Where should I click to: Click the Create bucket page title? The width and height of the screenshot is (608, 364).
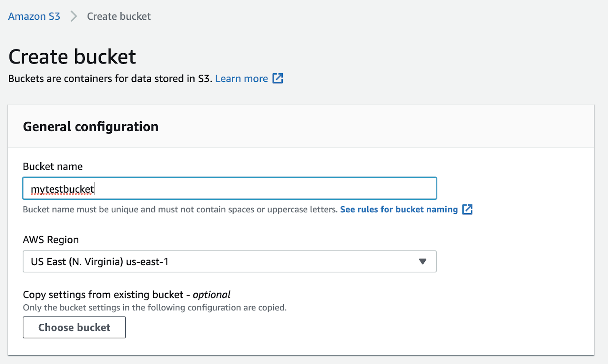click(72, 57)
